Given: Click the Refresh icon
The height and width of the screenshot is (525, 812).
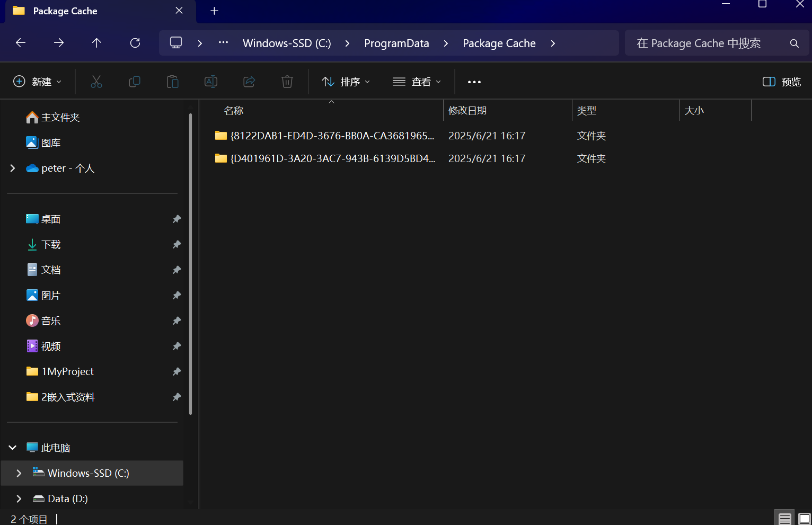Looking at the screenshot, I should pos(135,43).
